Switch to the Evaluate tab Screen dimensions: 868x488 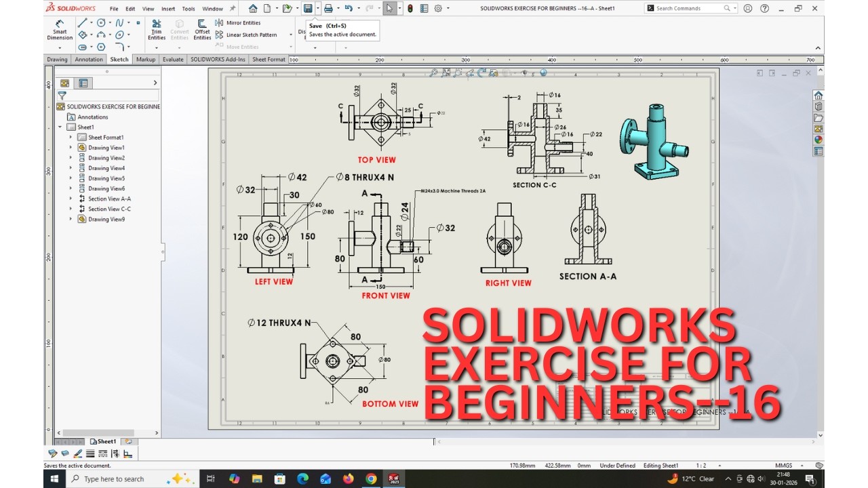(x=173, y=60)
